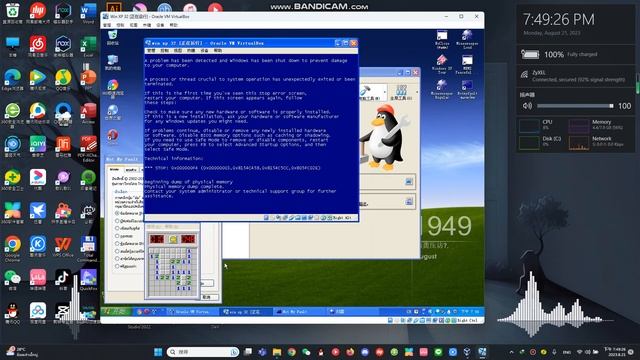Image resolution: width=640 pixels, height=360 pixels.
Task: Open iQIYI desktop shortcut
Action: (x=38, y=146)
